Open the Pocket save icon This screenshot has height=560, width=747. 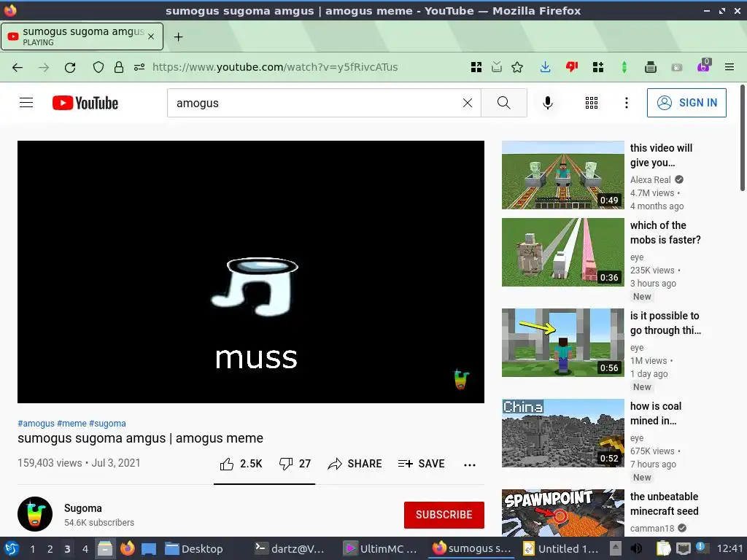pos(496,67)
